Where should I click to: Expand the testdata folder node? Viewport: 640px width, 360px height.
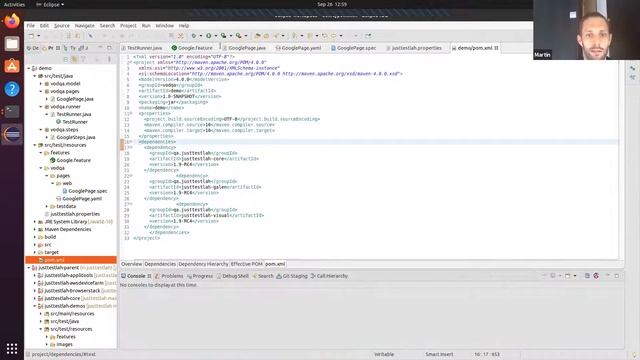(x=47, y=207)
